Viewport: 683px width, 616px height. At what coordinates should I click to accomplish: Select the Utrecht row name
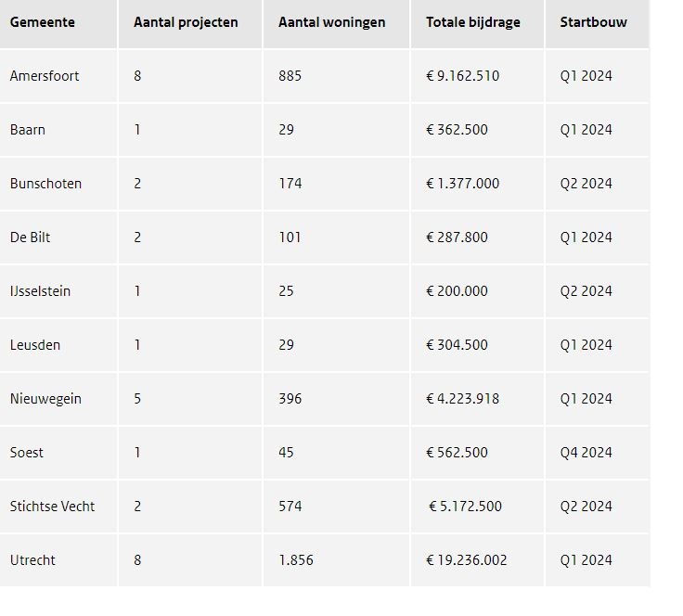(x=32, y=560)
